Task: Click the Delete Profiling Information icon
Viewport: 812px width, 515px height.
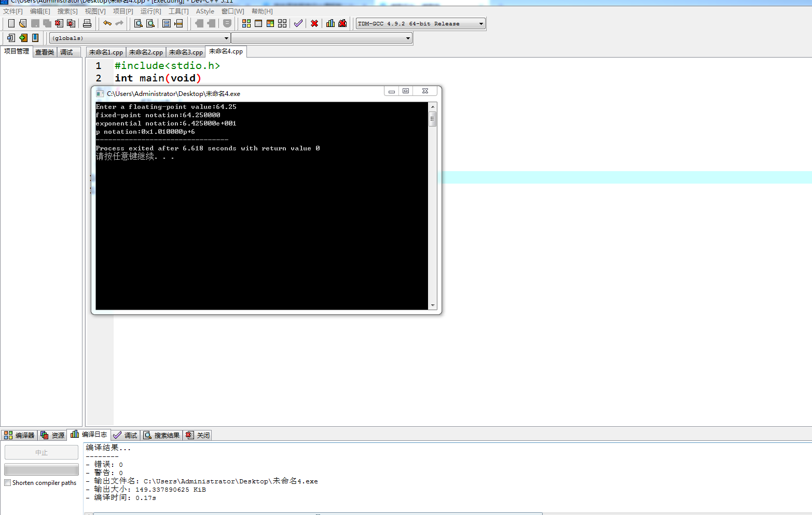Action: 342,23
